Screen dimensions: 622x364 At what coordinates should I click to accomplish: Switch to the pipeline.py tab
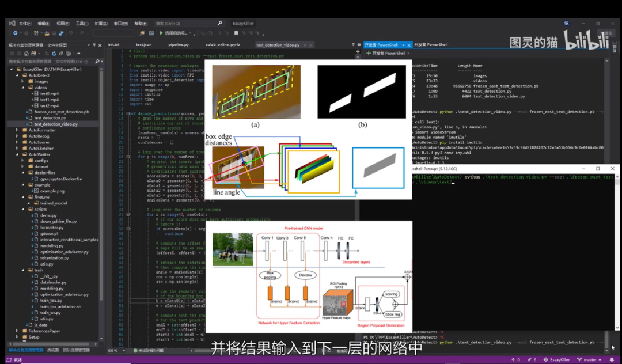[x=179, y=44]
